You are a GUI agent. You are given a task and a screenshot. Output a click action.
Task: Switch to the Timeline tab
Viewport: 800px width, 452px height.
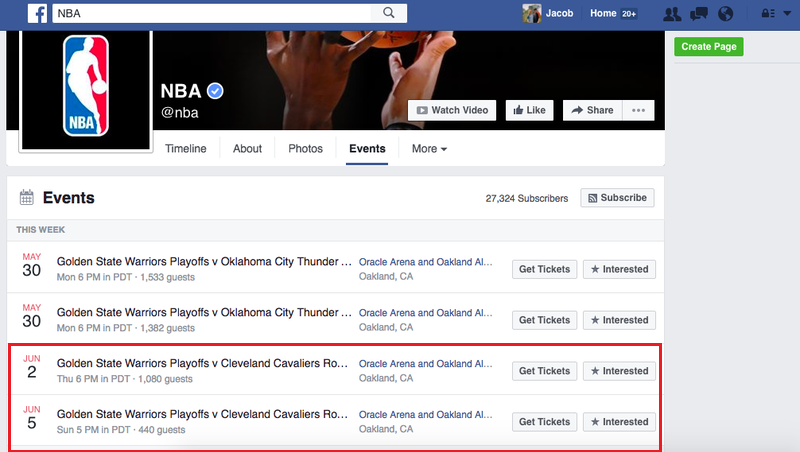click(x=186, y=148)
